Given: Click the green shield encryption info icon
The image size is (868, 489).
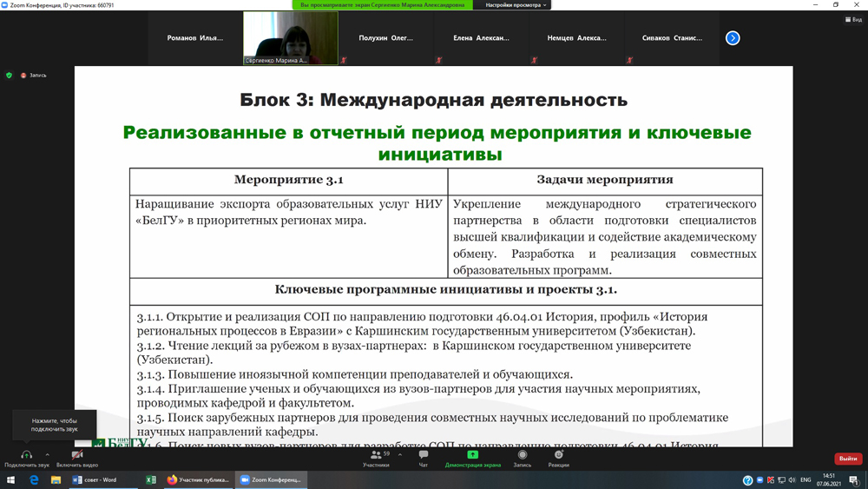Looking at the screenshot, I should click(10, 76).
